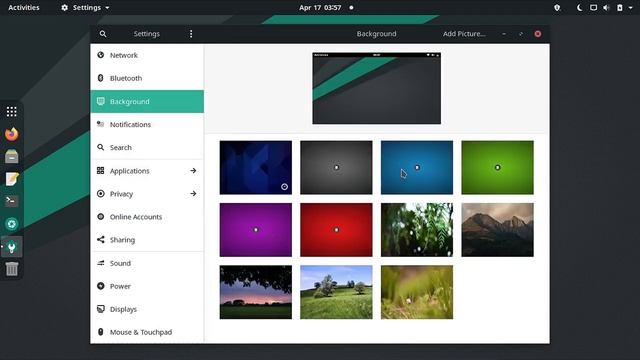The width and height of the screenshot is (640, 360).
Task: Click the shield icon in top bar
Action: (557, 7)
